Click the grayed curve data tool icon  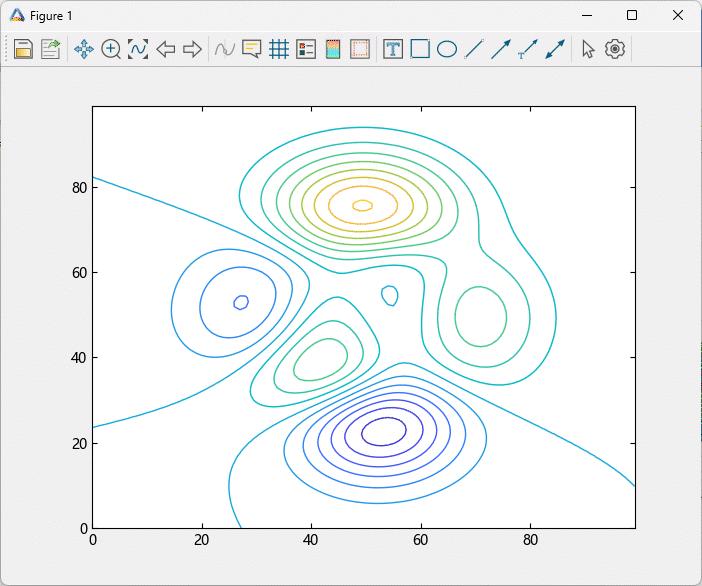224,49
